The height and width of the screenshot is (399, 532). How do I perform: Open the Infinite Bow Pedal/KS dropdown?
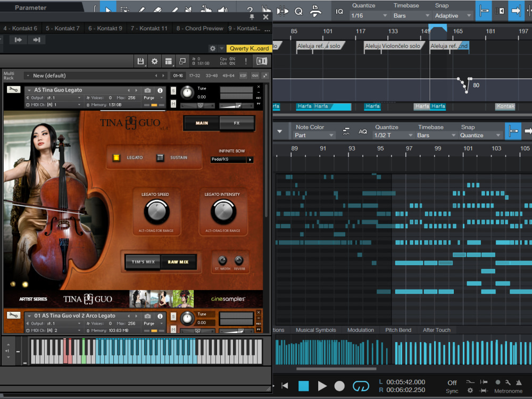click(x=232, y=159)
